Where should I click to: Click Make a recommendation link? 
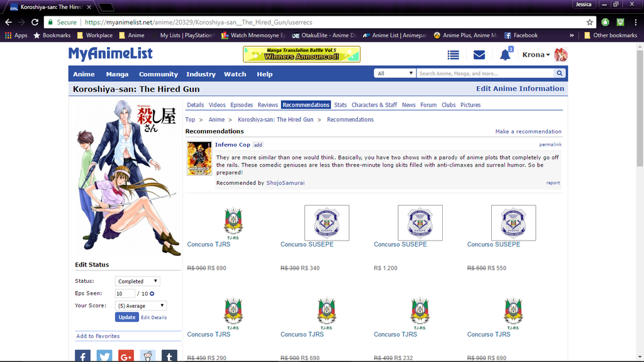click(528, 132)
